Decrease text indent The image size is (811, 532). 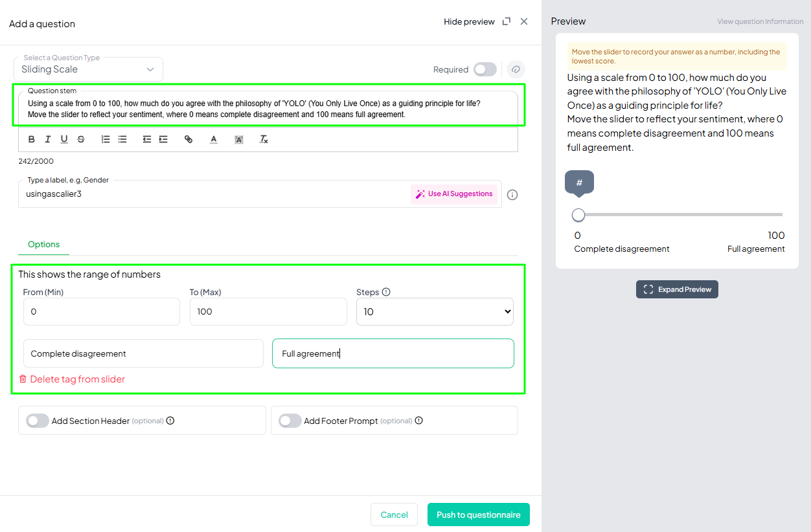pos(147,139)
